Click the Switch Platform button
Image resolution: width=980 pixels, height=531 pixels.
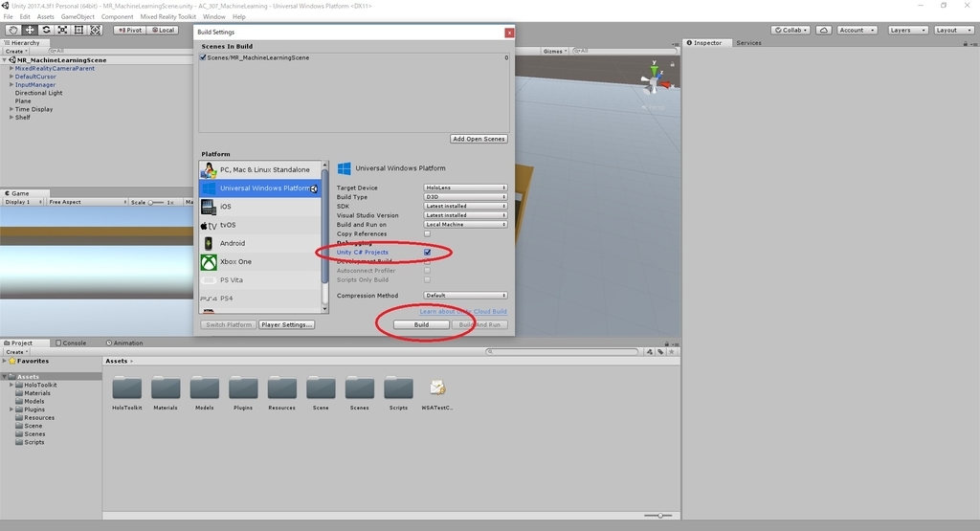[229, 325]
